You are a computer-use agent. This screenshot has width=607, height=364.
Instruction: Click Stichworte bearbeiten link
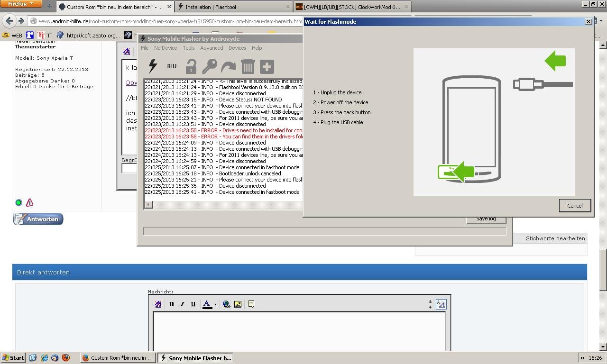click(555, 238)
